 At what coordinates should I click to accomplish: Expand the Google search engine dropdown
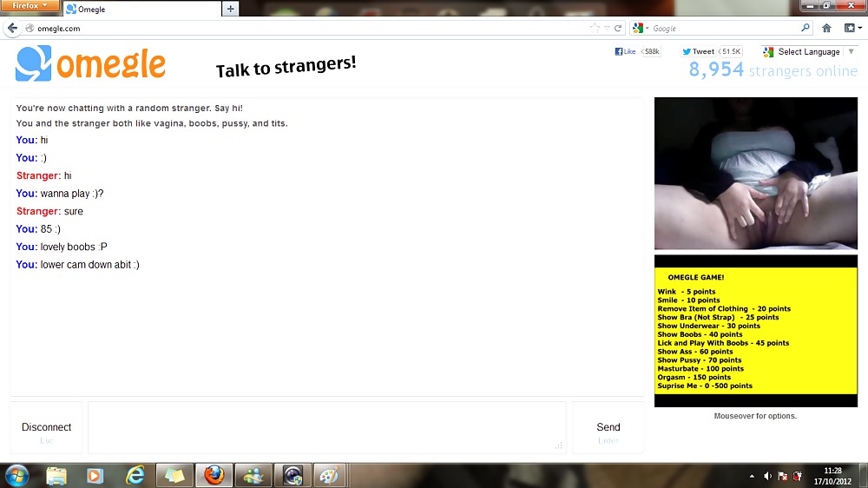point(641,28)
